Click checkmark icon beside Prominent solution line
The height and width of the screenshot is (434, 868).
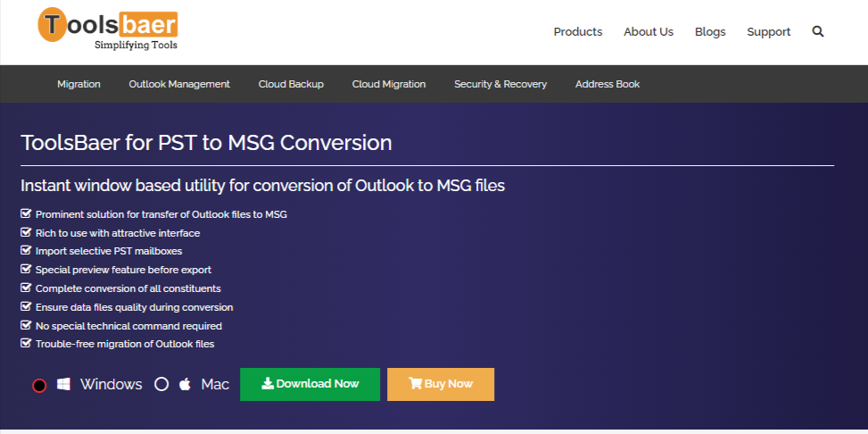click(26, 213)
